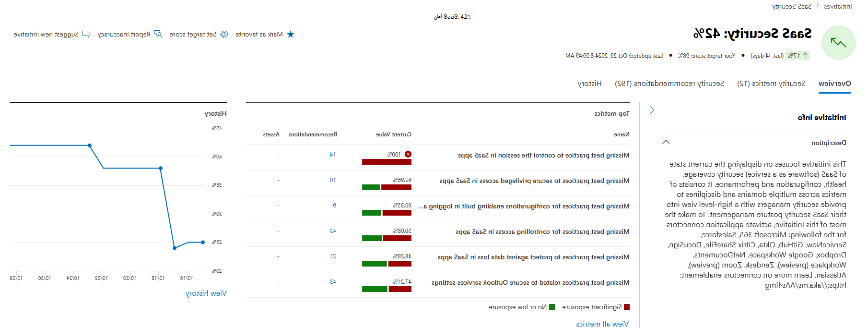The height and width of the screenshot is (328, 868).
Task: Open the aka.ms link in description
Action: pyautogui.click(x=805, y=285)
